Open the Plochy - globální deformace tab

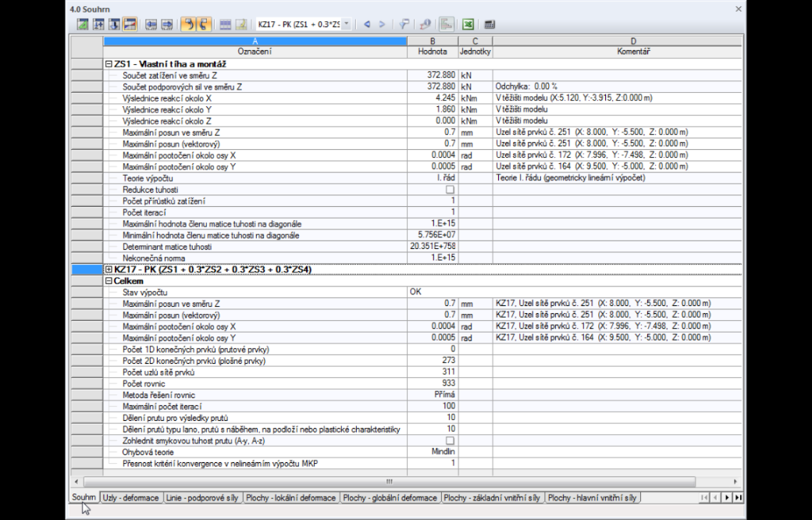[390, 497]
